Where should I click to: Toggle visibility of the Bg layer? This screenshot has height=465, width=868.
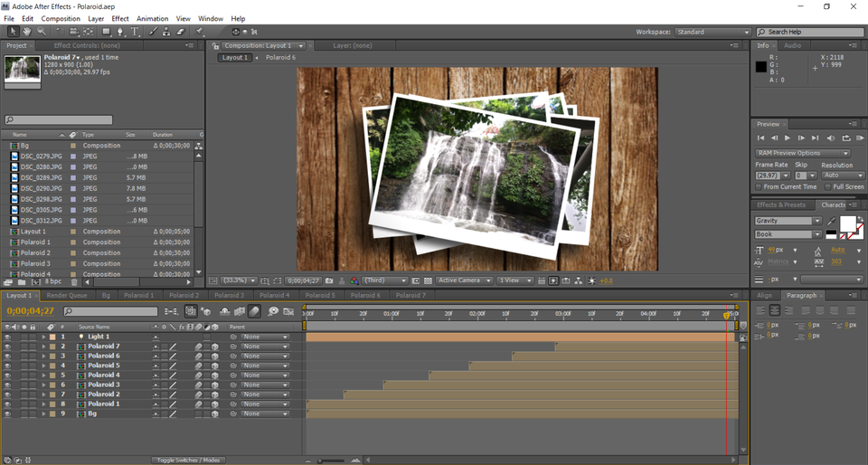pyautogui.click(x=8, y=413)
